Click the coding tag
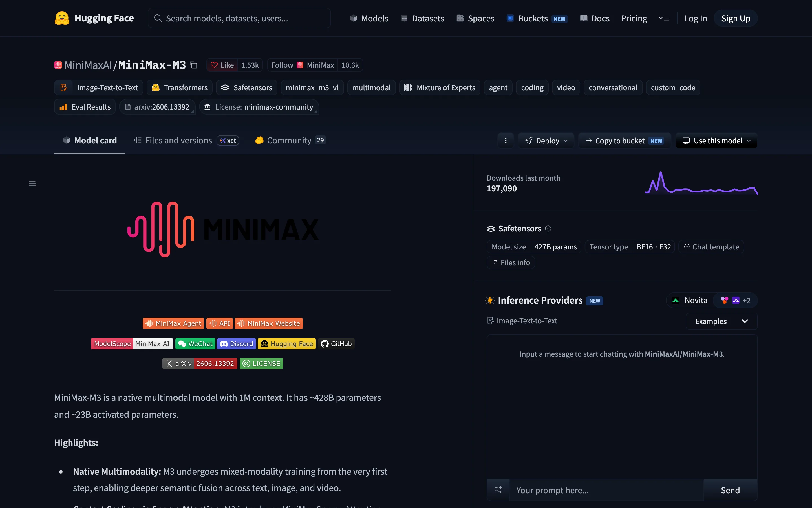The height and width of the screenshot is (508, 812). (x=532, y=88)
